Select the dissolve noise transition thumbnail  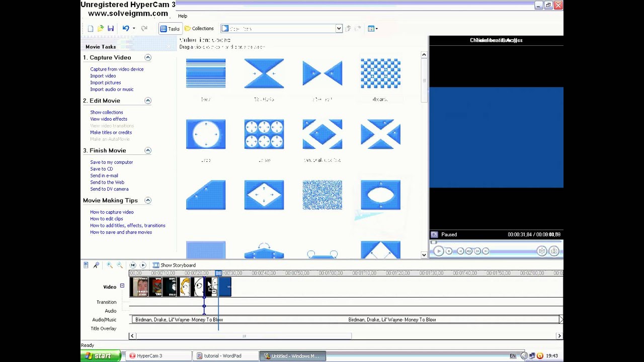tap(323, 195)
